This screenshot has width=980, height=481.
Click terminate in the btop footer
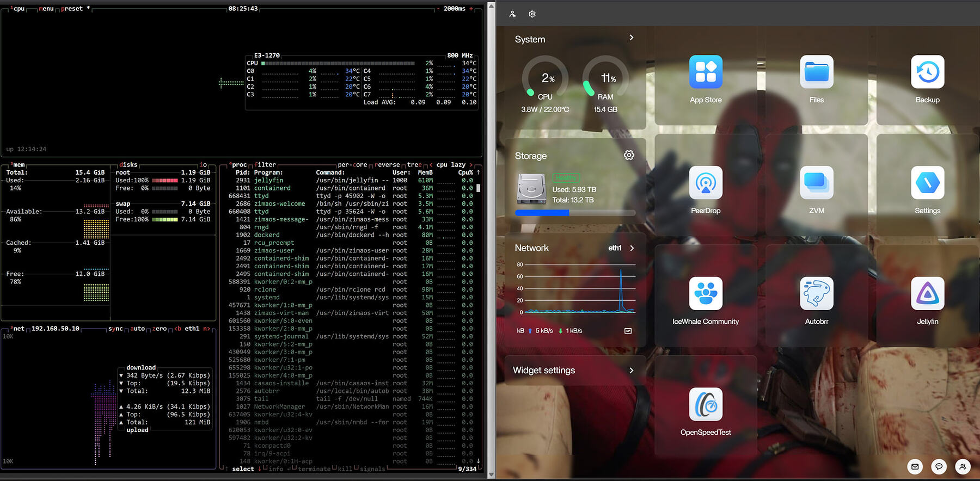point(314,469)
